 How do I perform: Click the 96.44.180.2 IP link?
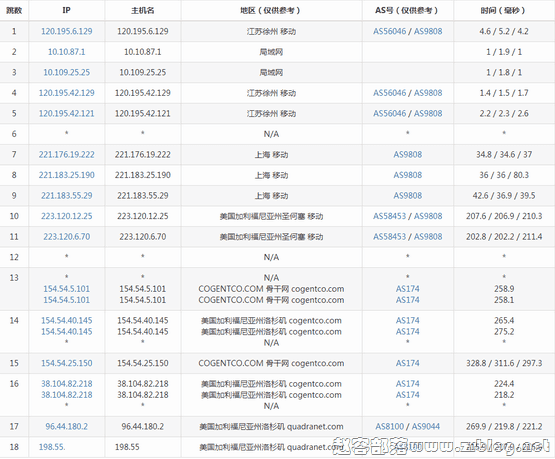[67, 426]
